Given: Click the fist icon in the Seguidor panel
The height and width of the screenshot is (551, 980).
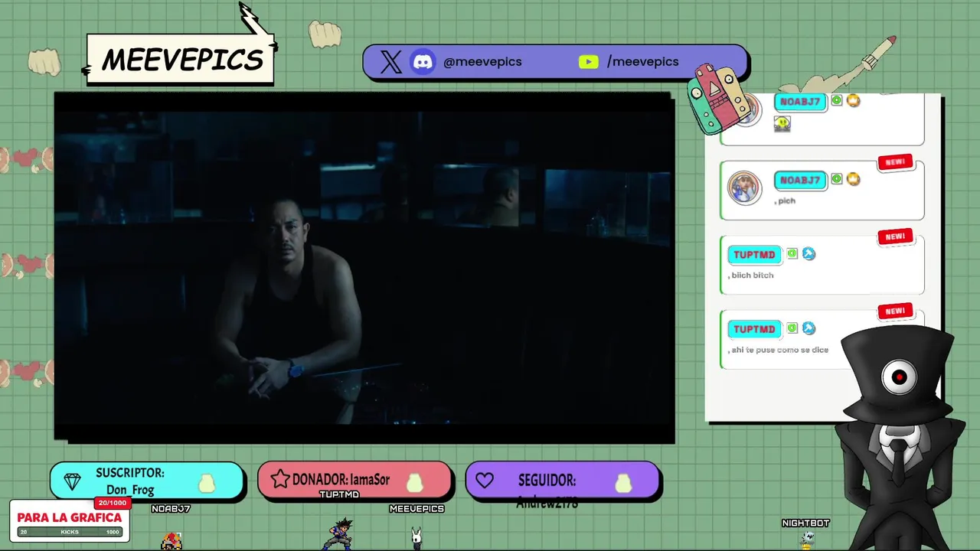Looking at the screenshot, I should pos(623,483).
